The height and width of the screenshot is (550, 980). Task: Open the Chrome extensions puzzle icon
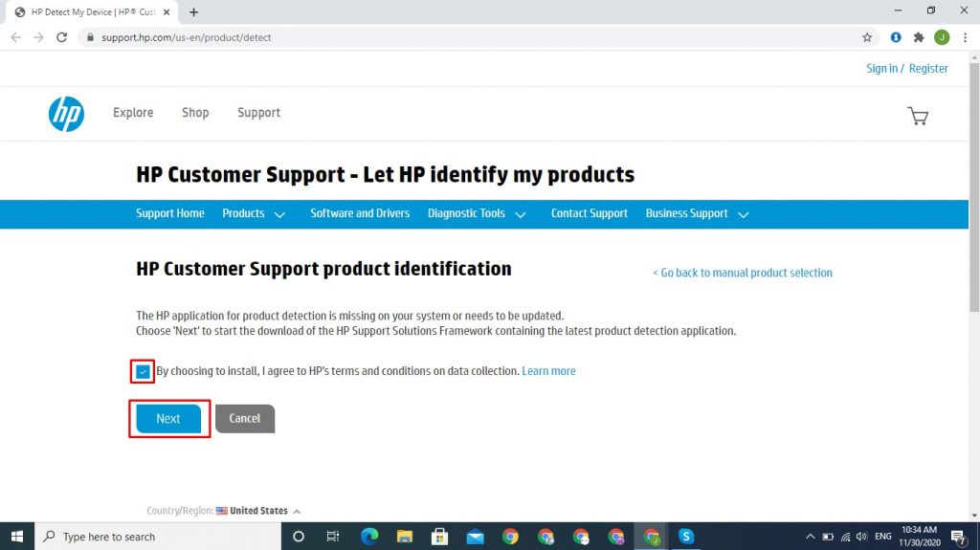point(919,37)
